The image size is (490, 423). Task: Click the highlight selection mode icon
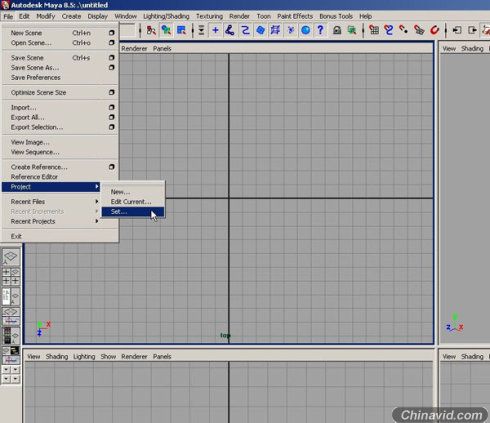pyautogui.click(x=352, y=30)
